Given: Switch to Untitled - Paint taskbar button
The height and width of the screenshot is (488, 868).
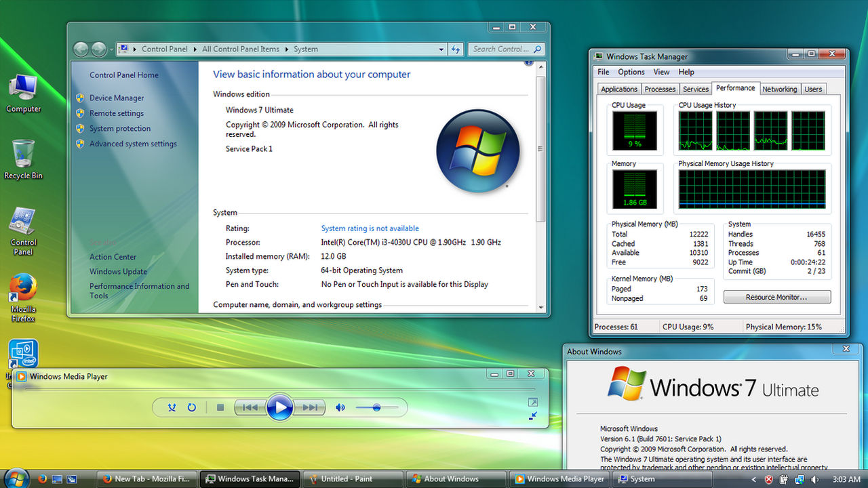Looking at the screenshot, I should (353, 479).
